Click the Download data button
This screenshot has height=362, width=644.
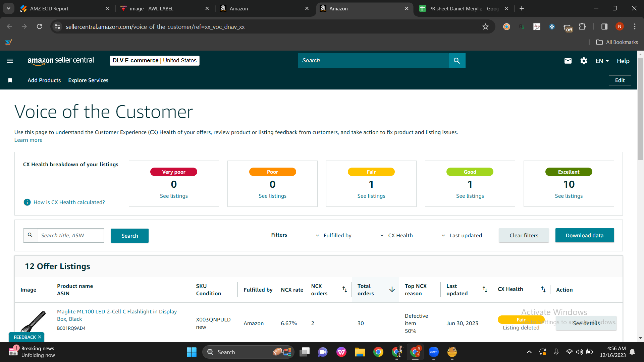point(584,235)
